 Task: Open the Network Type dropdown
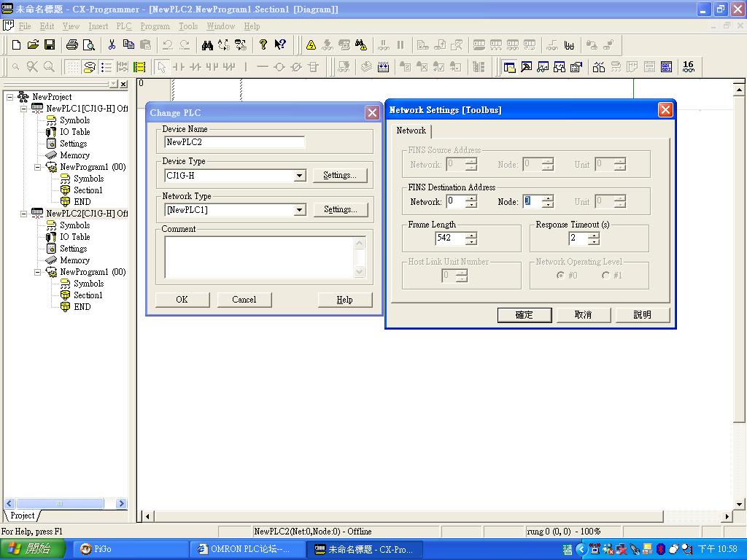pyautogui.click(x=299, y=210)
